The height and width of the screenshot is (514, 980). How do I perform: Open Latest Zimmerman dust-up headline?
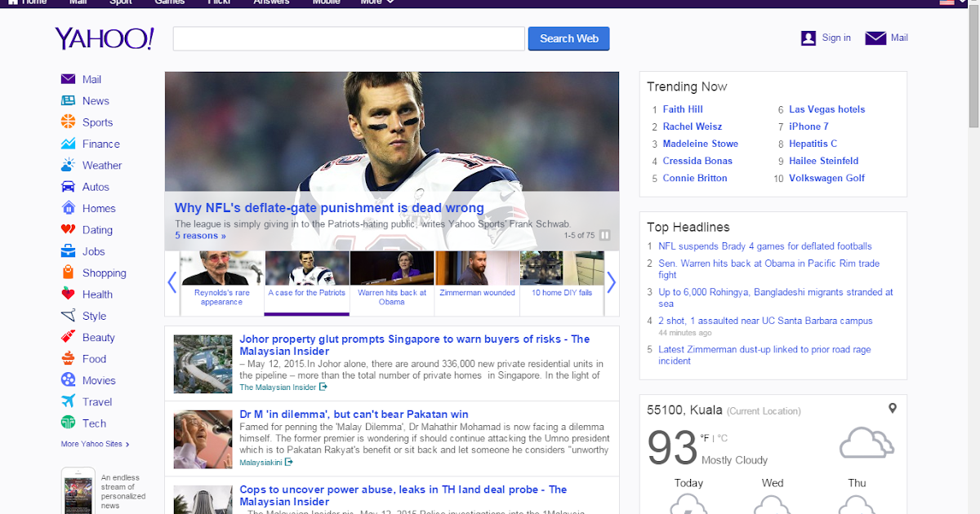tap(764, 355)
